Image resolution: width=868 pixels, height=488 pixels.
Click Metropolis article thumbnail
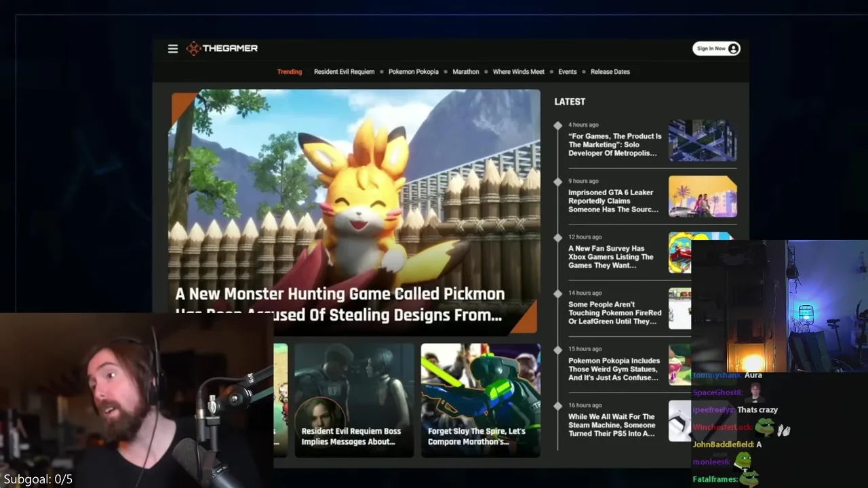click(x=703, y=140)
